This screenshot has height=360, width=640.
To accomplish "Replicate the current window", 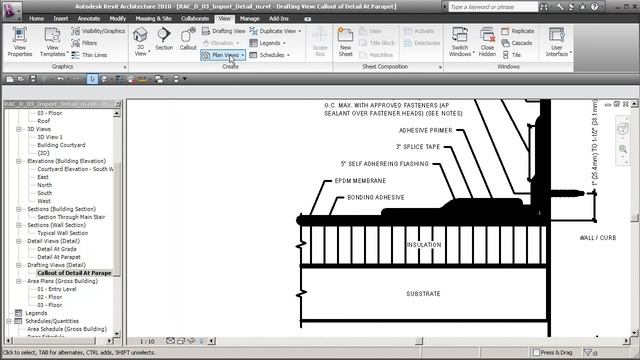I will [517, 31].
